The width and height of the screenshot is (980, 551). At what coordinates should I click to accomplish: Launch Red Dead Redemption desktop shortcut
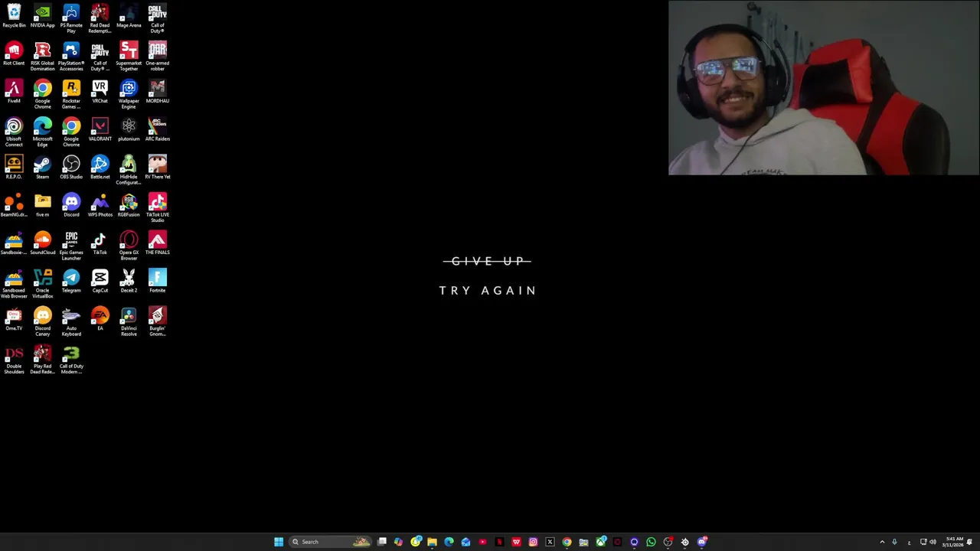(100, 18)
